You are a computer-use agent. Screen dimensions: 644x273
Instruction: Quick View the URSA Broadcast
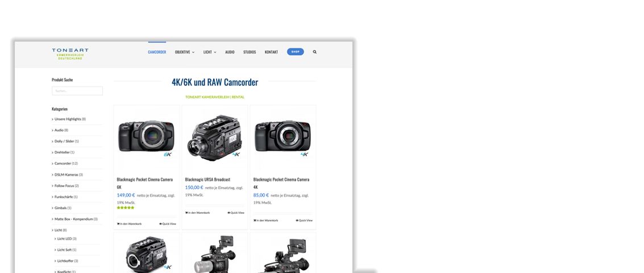pyautogui.click(x=236, y=213)
